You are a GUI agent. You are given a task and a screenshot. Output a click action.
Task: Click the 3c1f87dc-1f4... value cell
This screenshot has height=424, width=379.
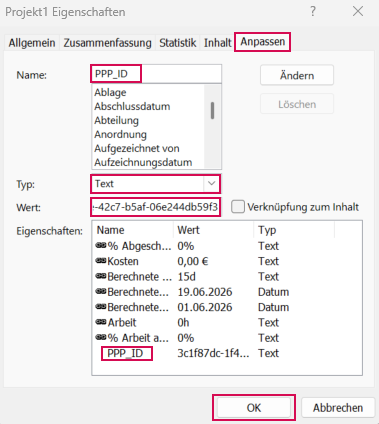point(213,353)
